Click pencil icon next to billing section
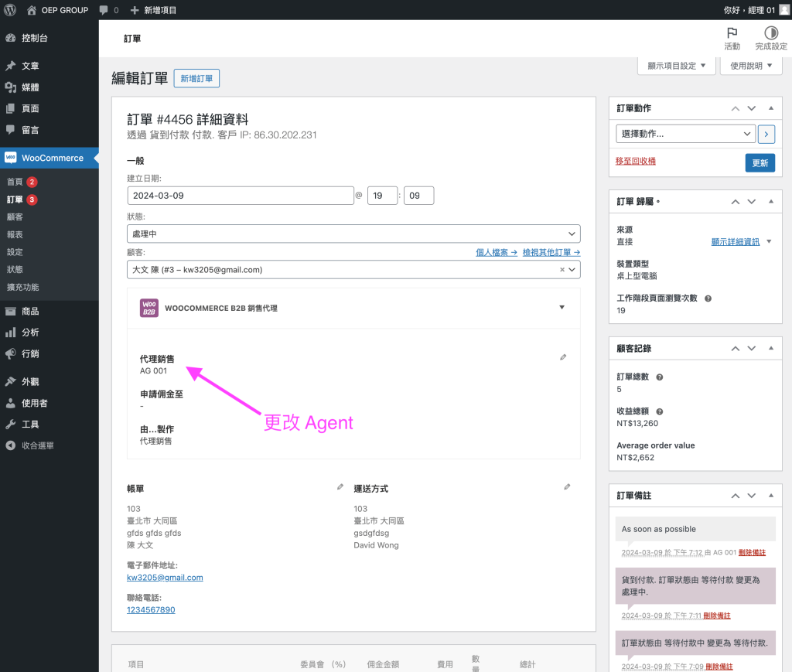This screenshot has height=672, width=792. [x=340, y=487]
